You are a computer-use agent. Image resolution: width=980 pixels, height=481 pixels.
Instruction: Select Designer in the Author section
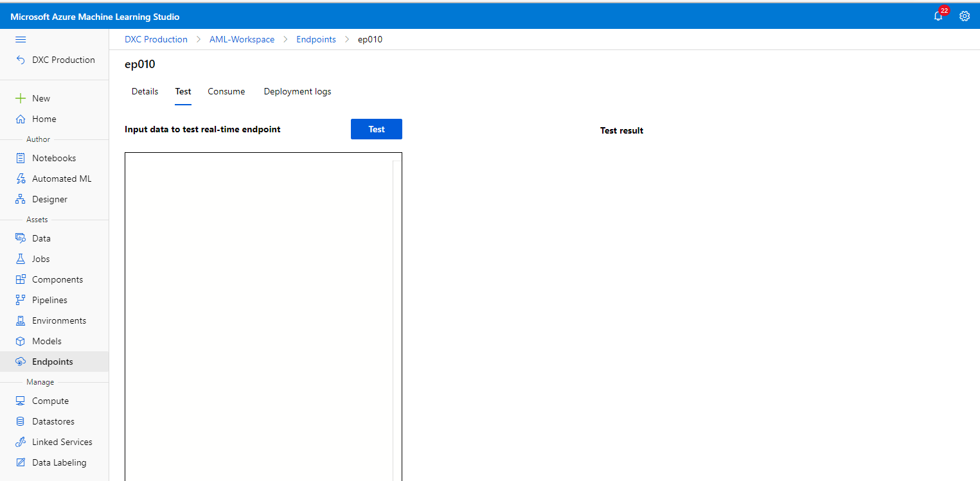point(49,199)
